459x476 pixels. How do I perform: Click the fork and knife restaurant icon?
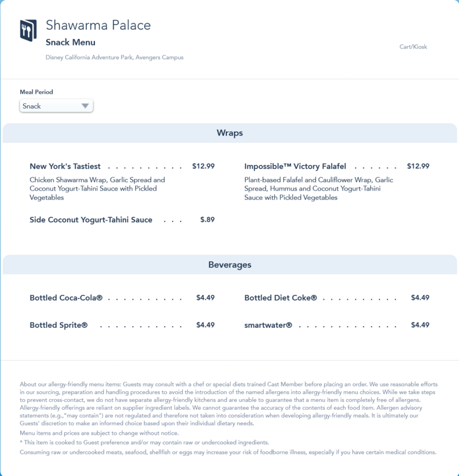28,30
